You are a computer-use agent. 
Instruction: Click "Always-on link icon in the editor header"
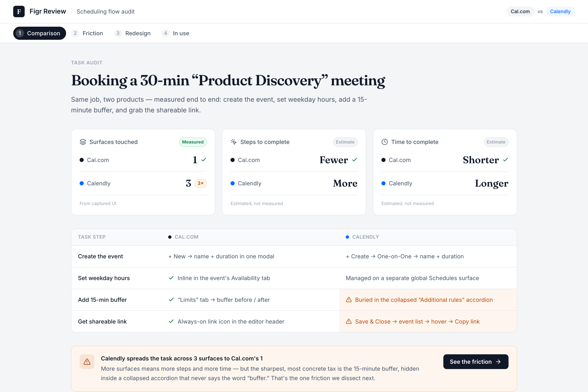point(231,321)
